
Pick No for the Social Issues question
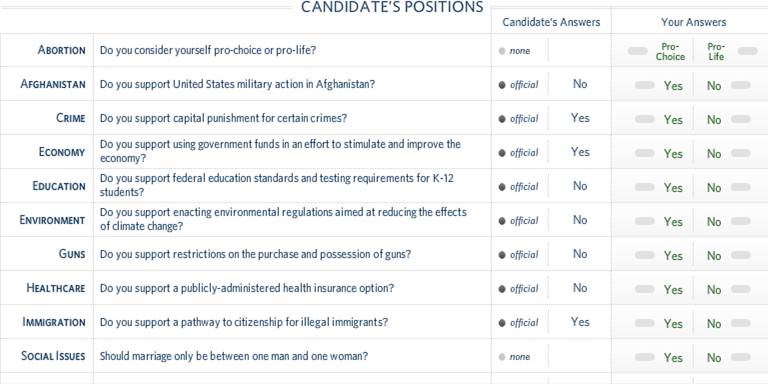tap(714, 358)
